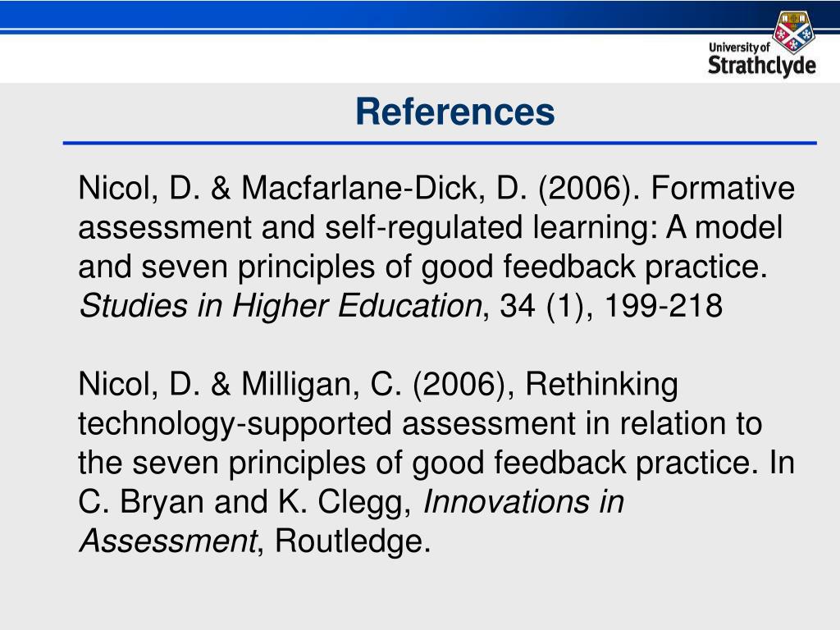840x630 pixels.
Task: Click the '(2006). Formative' text in first reference
Action: (x=666, y=188)
